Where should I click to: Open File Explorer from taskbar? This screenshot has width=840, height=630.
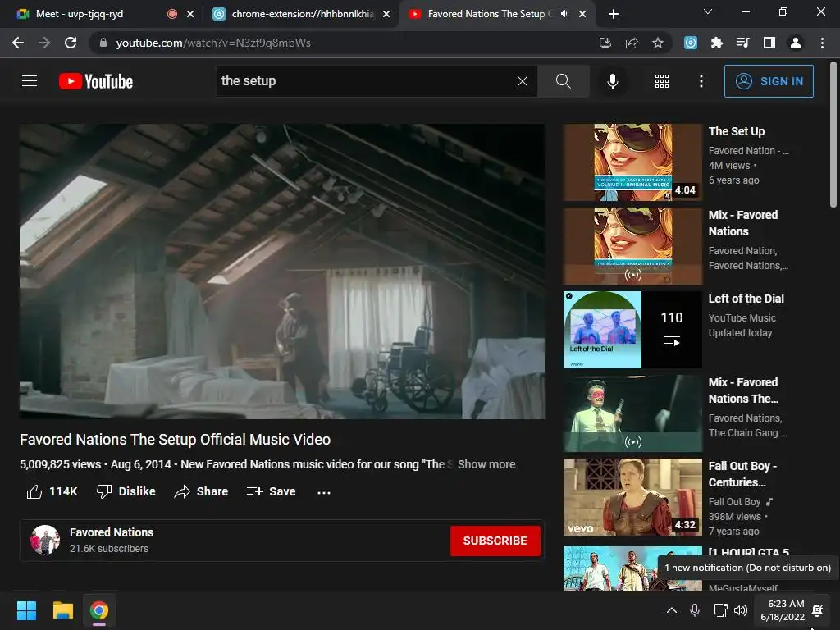point(62,610)
